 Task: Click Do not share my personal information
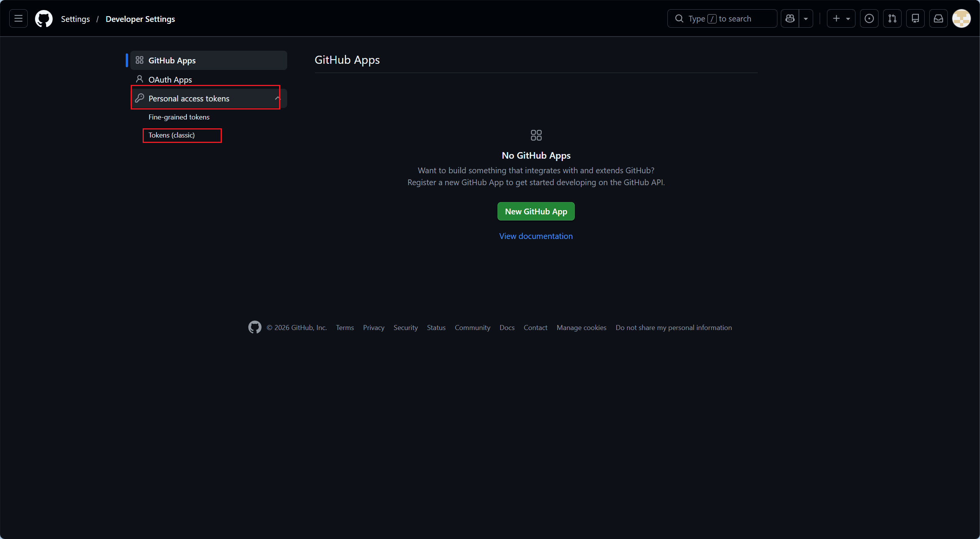coord(674,328)
